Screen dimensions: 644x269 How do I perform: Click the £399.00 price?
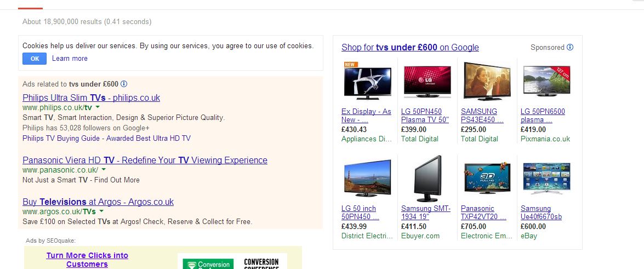point(414,129)
